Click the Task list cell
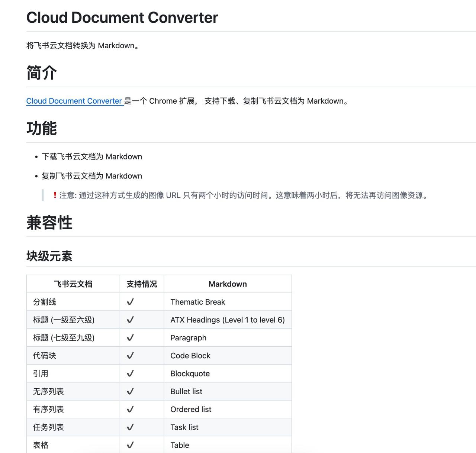Image resolution: width=476 pixels, height=453 pixels. (228, 427)
